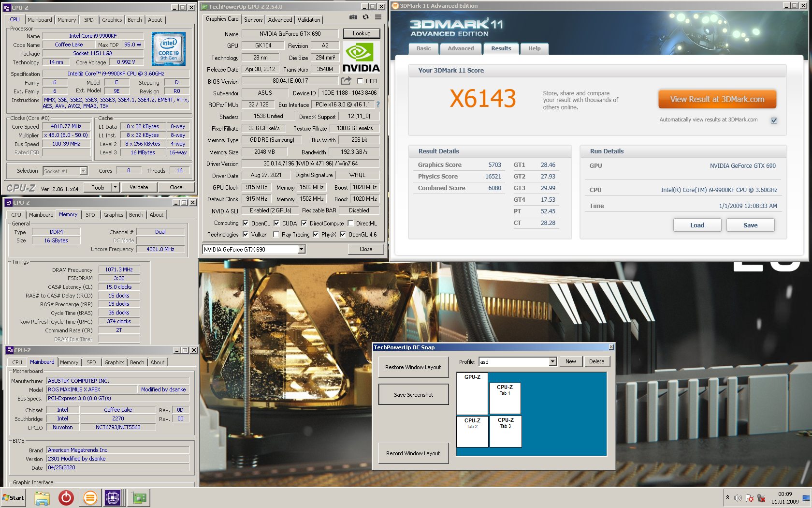Click Record Window Layout button
This screenshot has width=812, height=508.
pyautogui.click(x=413, y=453)
